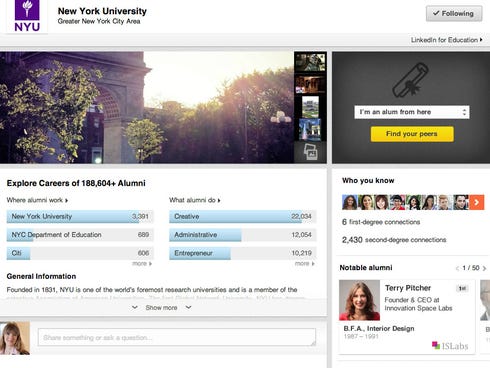This screenshot has width=490, height=368.
Task: Select the NYC Department of Education bar
Action: point(80,235)
